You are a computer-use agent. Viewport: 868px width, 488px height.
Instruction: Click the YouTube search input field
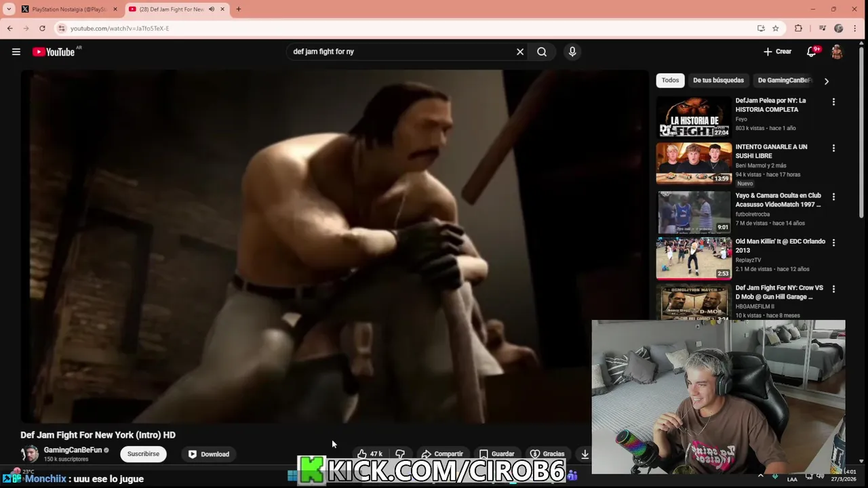click(403, 52)
